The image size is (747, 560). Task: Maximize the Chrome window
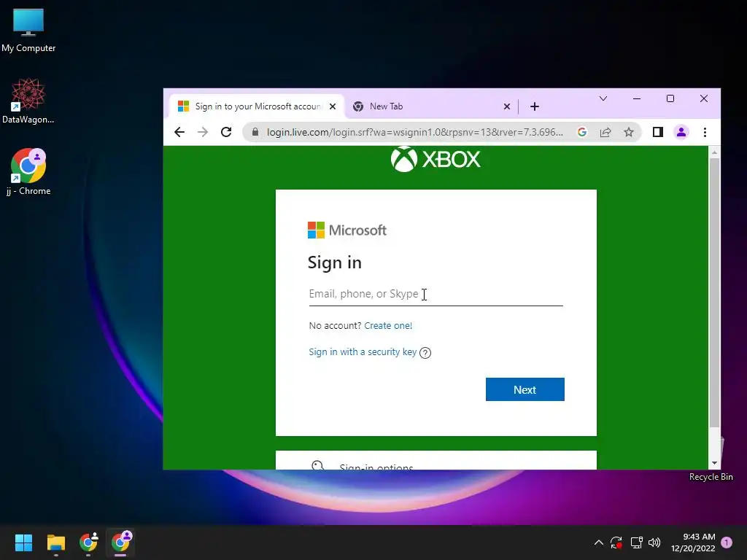pos(670,98)
